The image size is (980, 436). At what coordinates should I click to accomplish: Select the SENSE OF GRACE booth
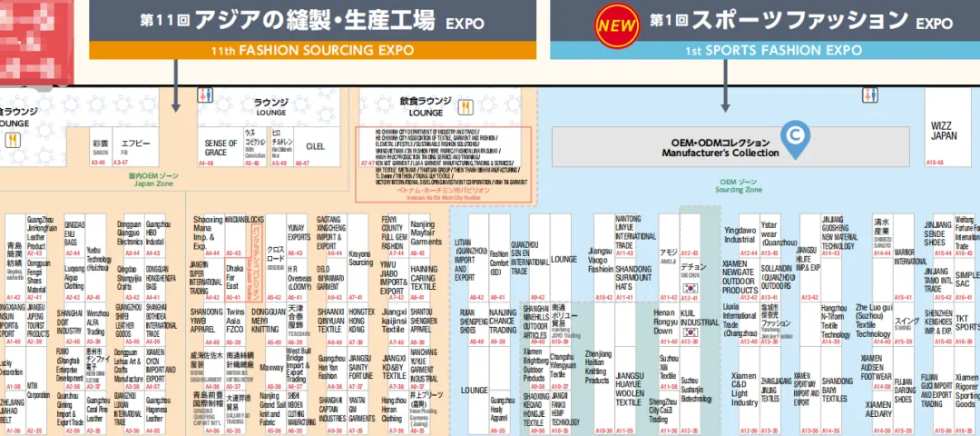coord(220,148)
